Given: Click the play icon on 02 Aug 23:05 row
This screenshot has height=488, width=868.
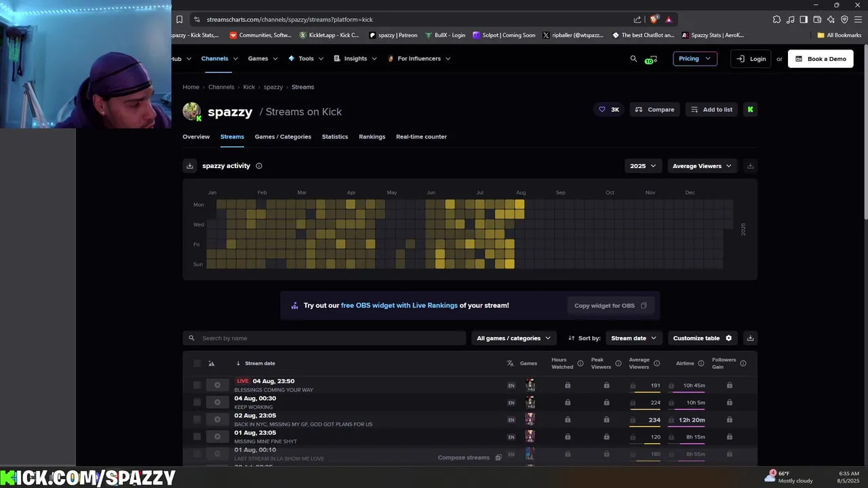Looking at the screenshot, I should pos(217,420).
